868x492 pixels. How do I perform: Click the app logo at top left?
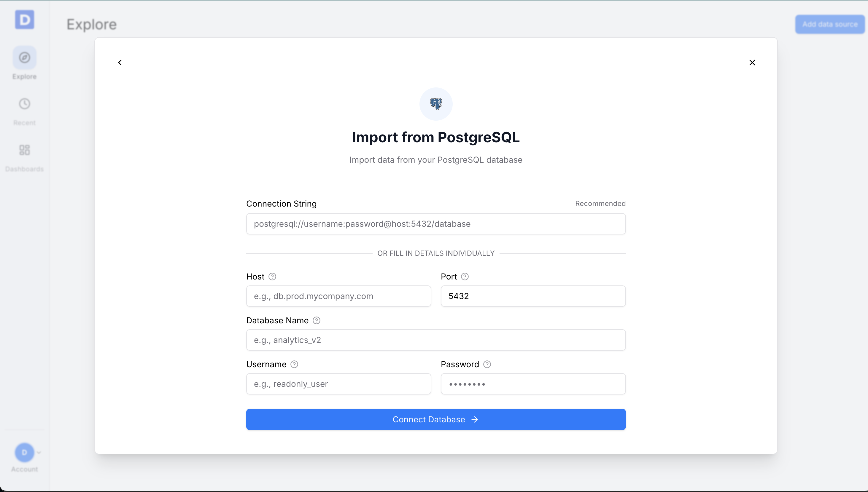[24, 20]
